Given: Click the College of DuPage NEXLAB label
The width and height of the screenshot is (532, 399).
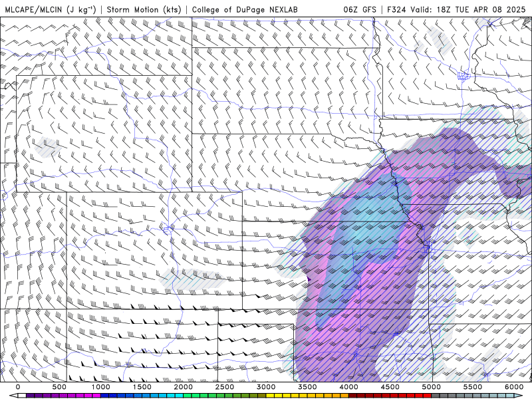Looking at the screenshot, I should pos(245,9).
